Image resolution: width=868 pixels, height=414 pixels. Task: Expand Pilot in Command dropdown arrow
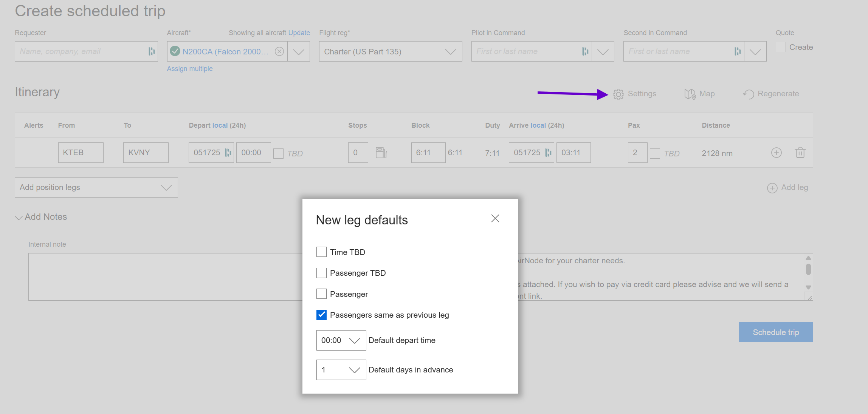click(x=603, y=51)
